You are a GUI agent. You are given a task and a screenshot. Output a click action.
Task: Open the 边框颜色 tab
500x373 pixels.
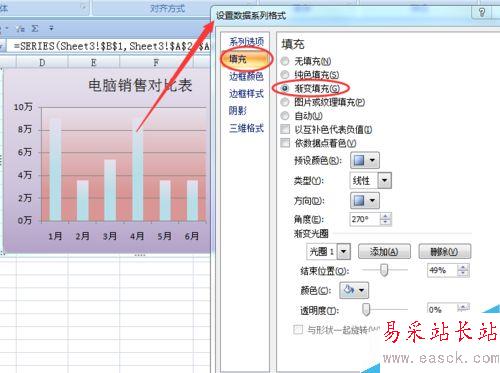coord(246,76)
